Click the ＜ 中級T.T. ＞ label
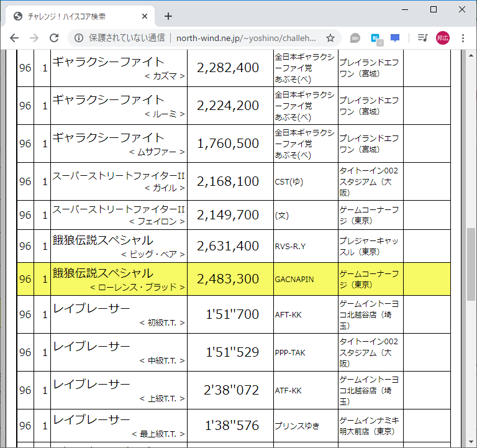Viewport: 477px width, 448px height. tap(162, 360)
